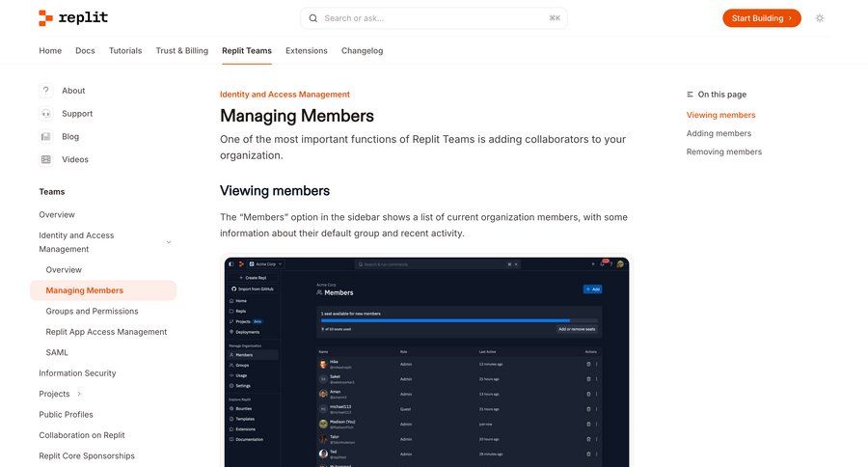Open the Changelog tab

[362, 50]
